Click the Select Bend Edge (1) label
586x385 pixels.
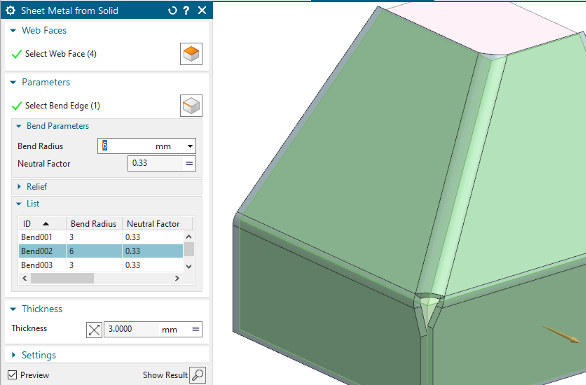coord(62,106)
